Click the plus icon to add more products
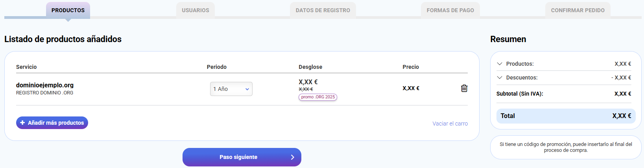Screen dimensions: 644x168 coord(22,123)
